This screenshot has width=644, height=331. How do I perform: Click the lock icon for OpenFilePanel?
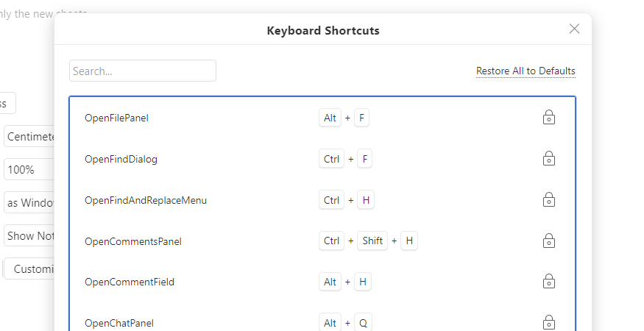tap(549, 118)
